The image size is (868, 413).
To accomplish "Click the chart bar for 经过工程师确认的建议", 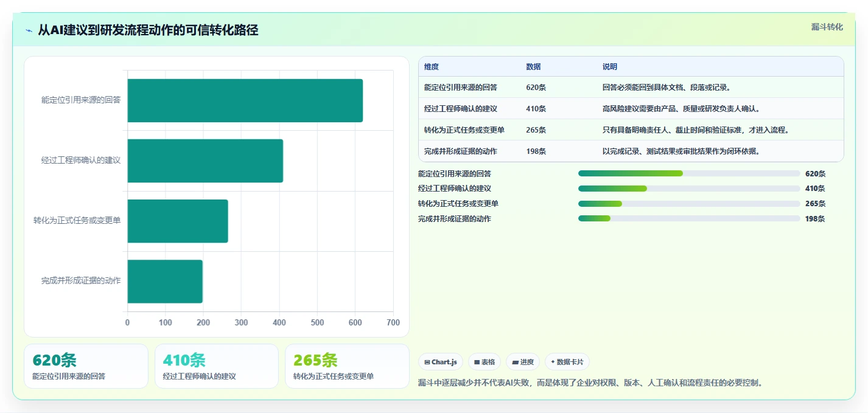I will (x=205, y=161).
